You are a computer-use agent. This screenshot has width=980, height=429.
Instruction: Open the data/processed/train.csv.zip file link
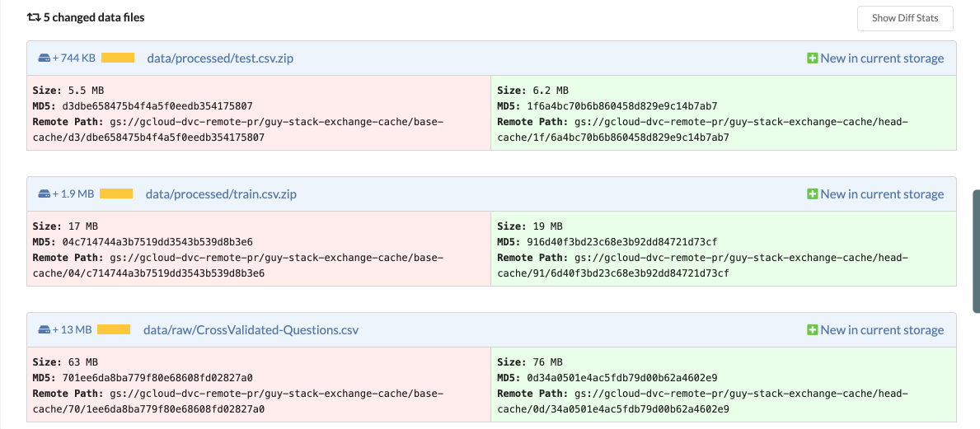click(221, 194)
